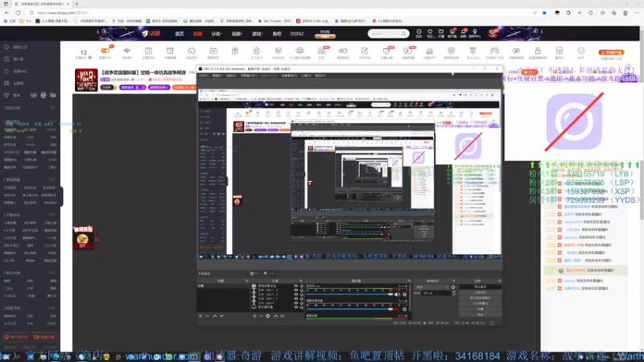Open the broadcaster tasks checklist icon
Image resolution: width=644 pixels, height=362 pixels.
[x=148, y=51]
